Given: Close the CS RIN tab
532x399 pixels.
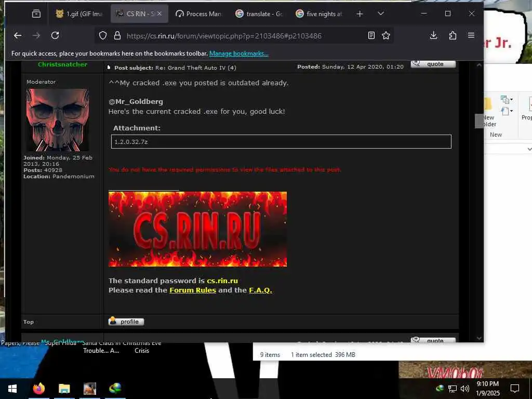Looking at the screenshot, I should 160,14.
